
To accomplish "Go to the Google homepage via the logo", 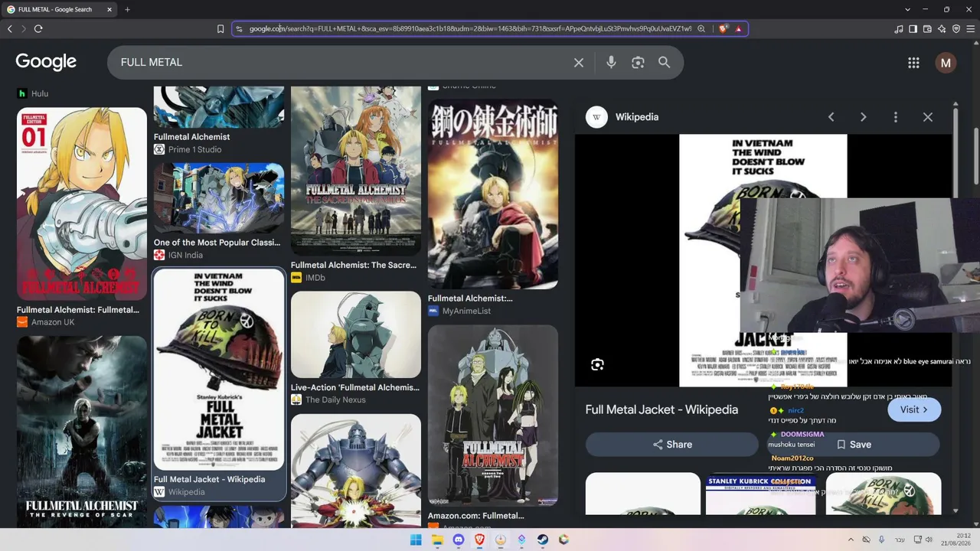I will coord(46,62).
